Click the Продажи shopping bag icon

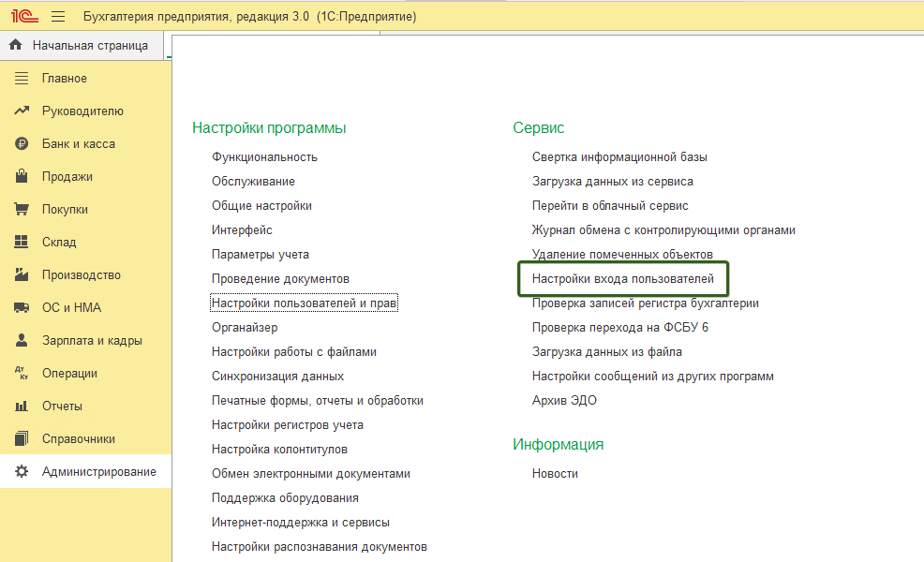(22, 176)
